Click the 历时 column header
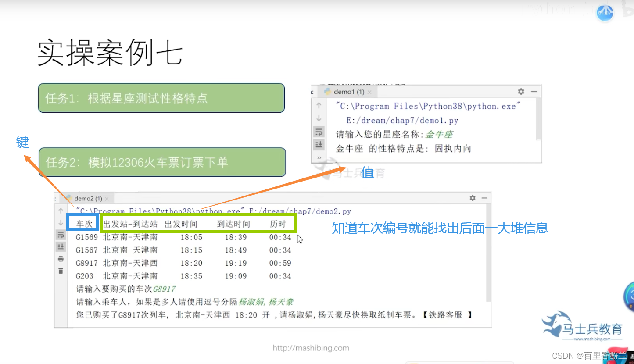Screen dimensions: 634x364 278,224
